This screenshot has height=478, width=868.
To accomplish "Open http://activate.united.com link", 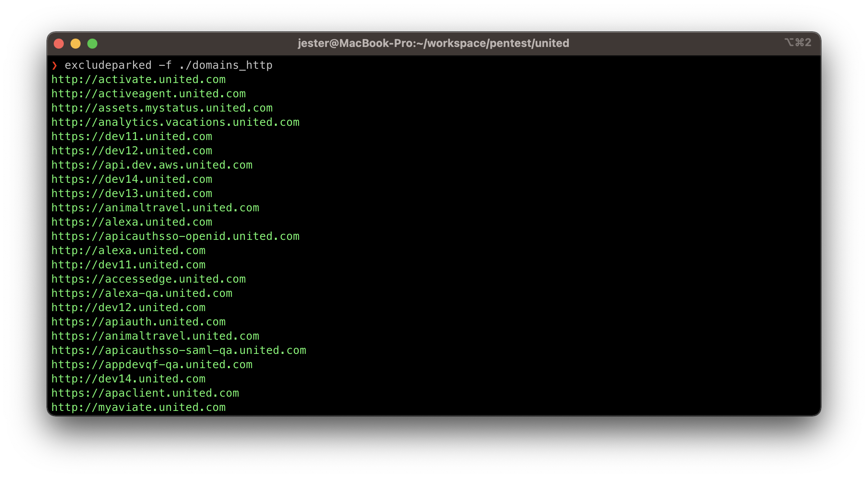I will click(139, 80).
